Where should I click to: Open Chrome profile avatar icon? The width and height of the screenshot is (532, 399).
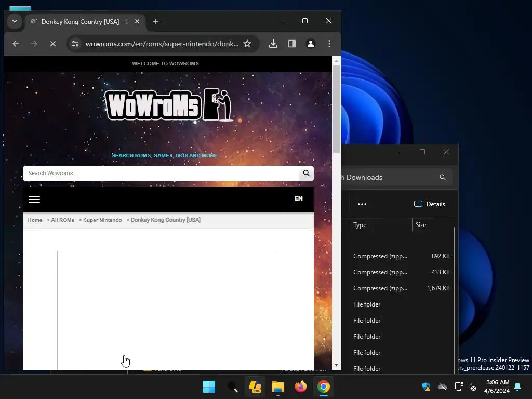(x=311, y=44)
